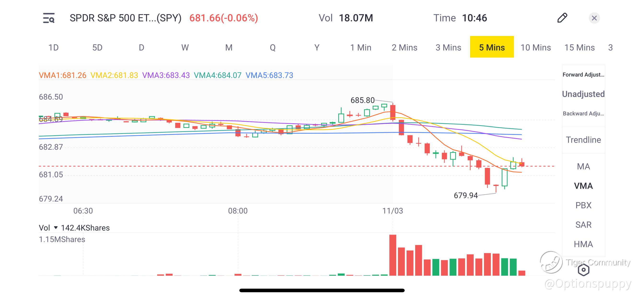
Task: Open the stock search list icon
Action: [49, 18]
